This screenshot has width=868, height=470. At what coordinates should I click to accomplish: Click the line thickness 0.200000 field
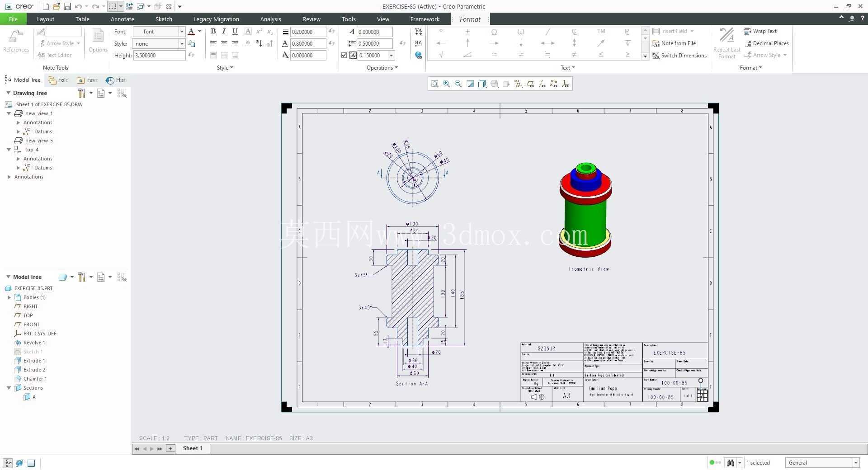coord(308,32)
